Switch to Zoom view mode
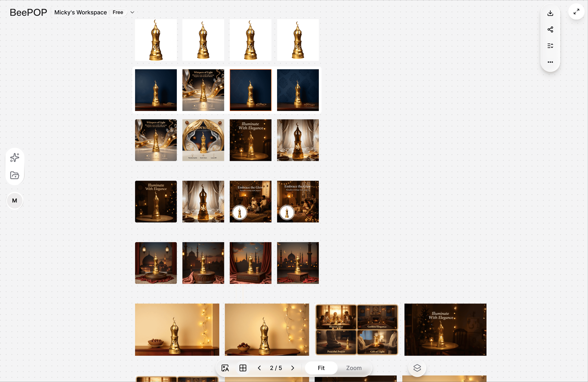Screen dimensions: 588x382 click(354, 368)
